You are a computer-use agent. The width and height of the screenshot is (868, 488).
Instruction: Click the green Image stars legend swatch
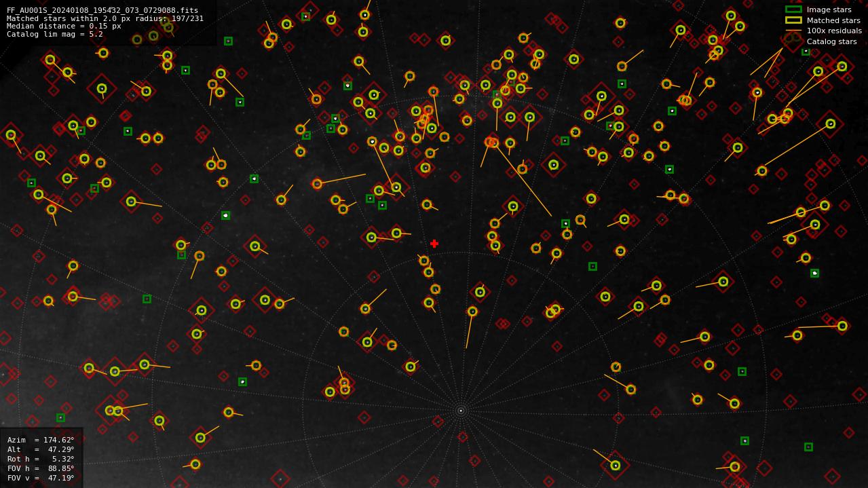pos(793,10)
